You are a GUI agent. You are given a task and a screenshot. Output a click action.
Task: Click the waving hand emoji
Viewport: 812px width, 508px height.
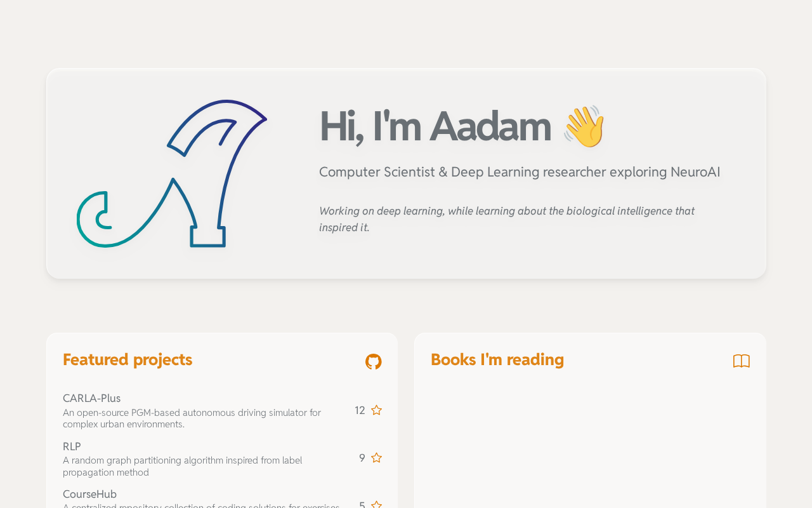coord(584,126)
